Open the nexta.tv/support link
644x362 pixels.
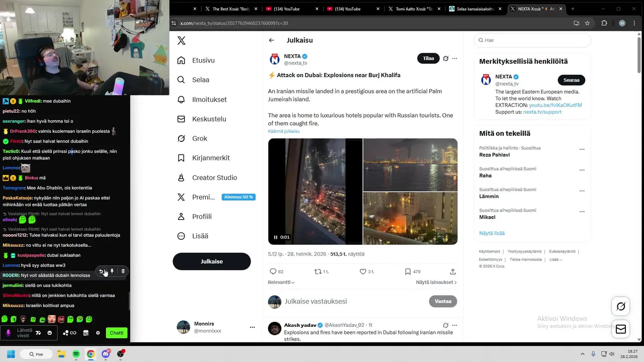542,112
